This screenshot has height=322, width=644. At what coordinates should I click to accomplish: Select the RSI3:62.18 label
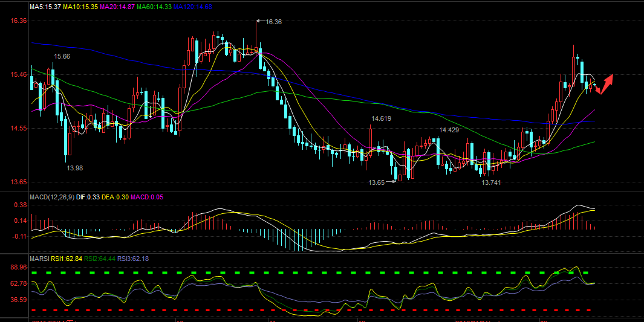[x=133, y=259]
